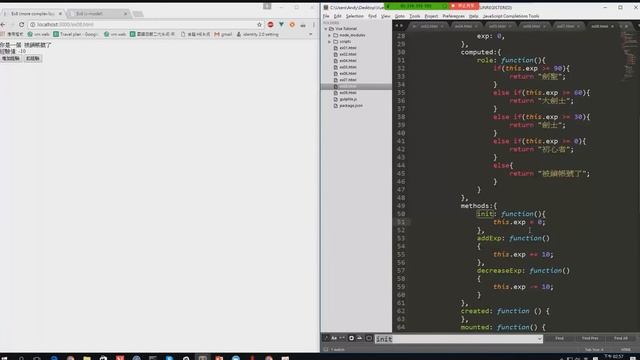Open the identity 2.0 setting bookmark
Viewport: 640px width, 360px height.
coord(258,34)
